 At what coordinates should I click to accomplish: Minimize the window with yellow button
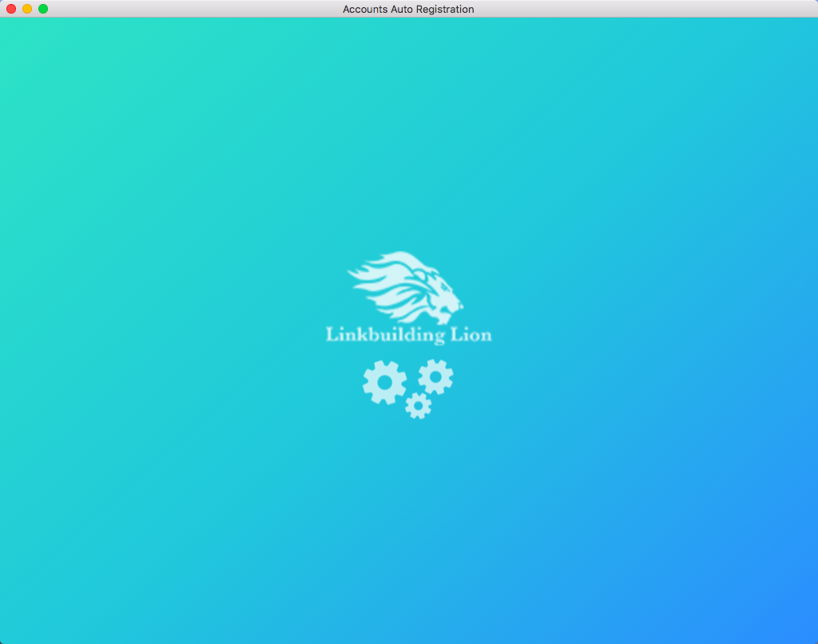click(27, 9)
